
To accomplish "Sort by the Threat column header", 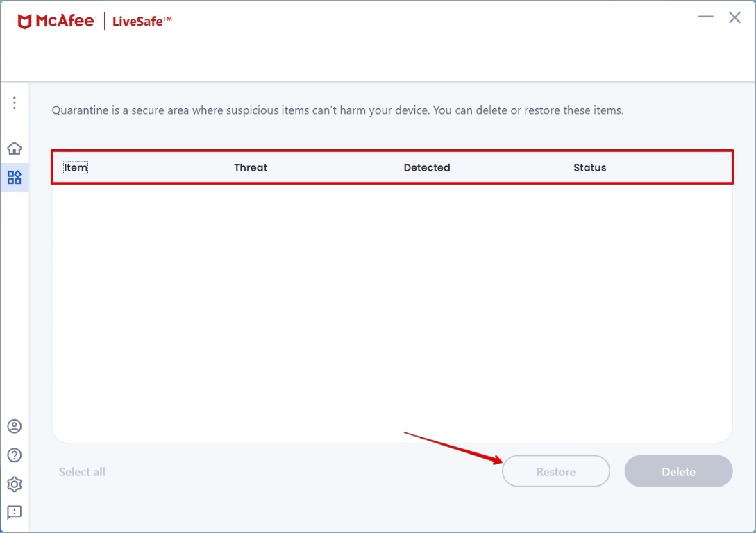I will click(251, 167).
